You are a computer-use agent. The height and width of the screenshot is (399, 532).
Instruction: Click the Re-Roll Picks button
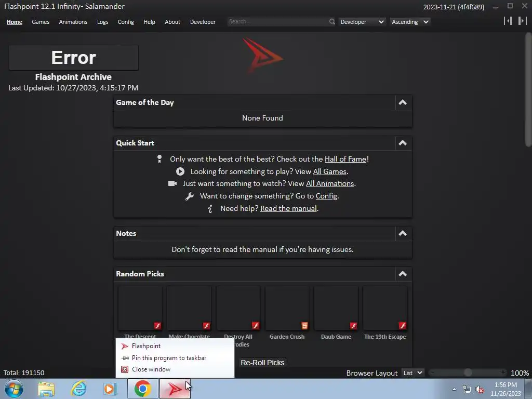coord(262,362)
